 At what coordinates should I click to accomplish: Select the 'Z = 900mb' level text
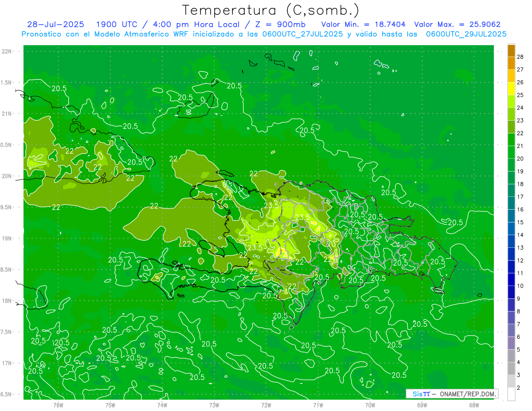coord(278,24)
